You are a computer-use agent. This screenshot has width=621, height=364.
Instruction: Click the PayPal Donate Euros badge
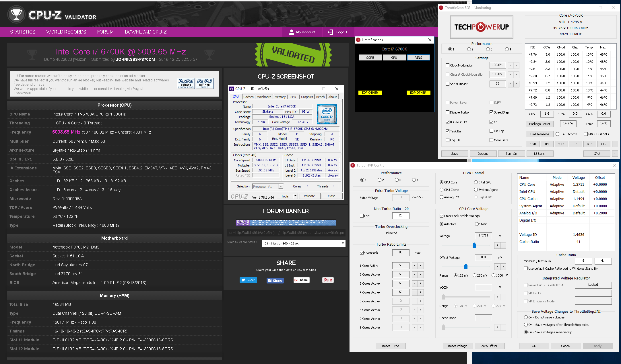(x=204, y=83)
